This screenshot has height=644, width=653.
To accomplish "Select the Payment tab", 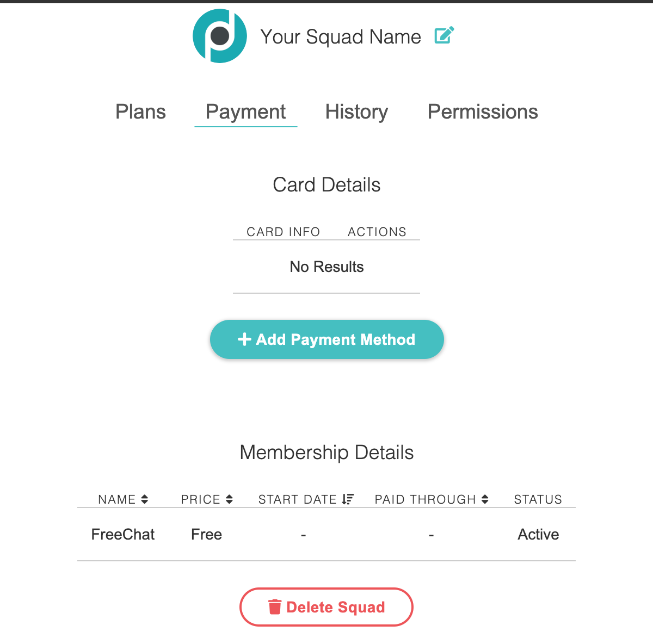I will point(245,112).
